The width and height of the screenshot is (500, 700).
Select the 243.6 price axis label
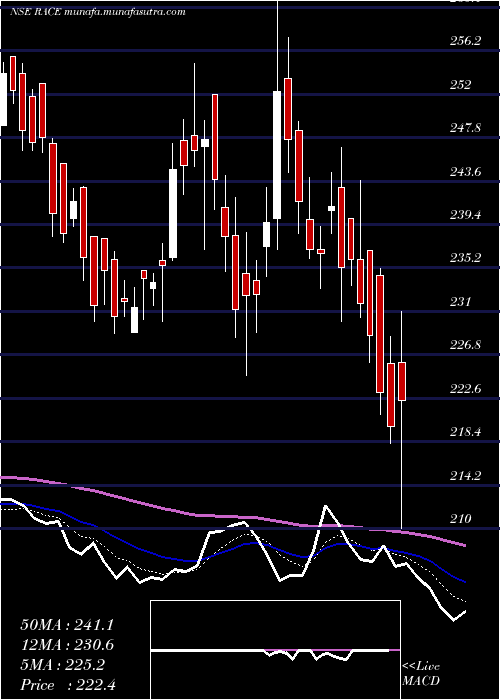pyautogui.click(x=465, y=171)
